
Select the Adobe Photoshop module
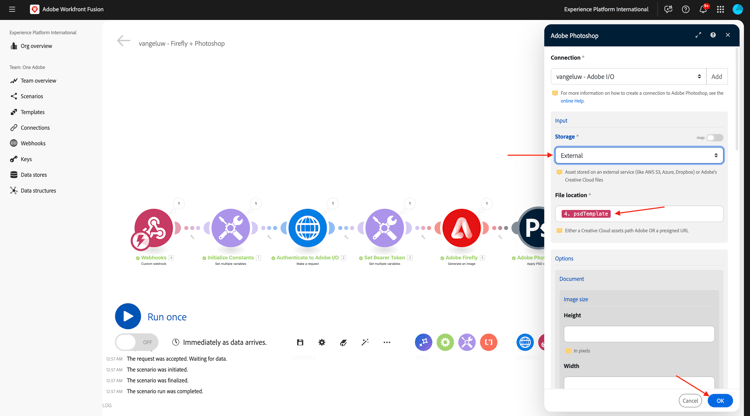click(532, 228)
